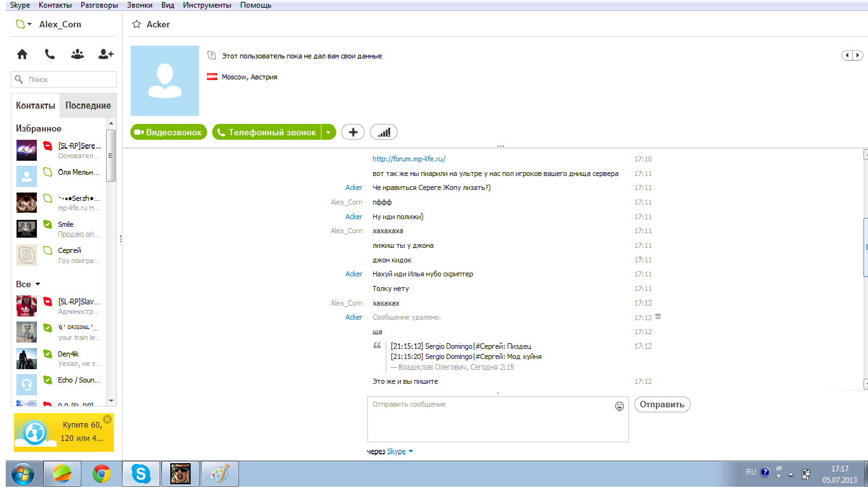The height and width of the screenshot is (488, 868).
Task: Open the Помощь menu
Action: point(255,5)
